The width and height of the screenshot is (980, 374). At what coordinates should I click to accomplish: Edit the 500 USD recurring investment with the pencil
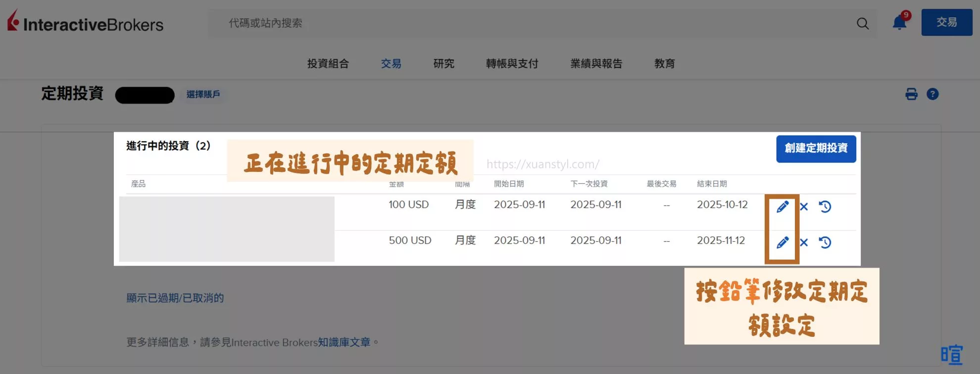pos(783,242)
